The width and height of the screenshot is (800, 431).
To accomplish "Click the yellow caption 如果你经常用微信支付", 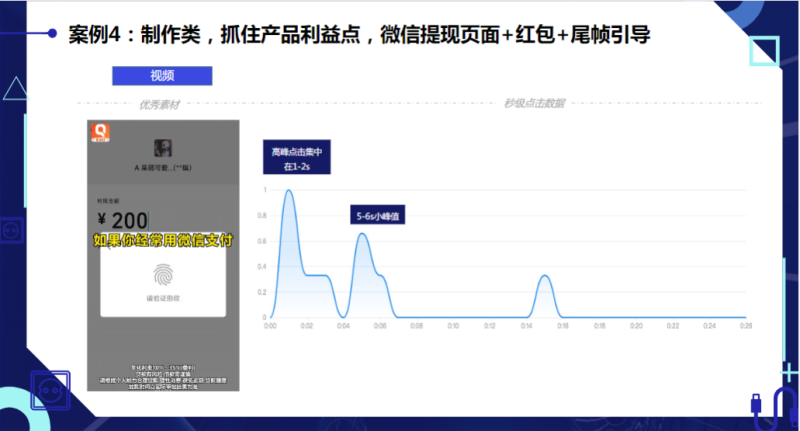I will click(x=163, y=240).
